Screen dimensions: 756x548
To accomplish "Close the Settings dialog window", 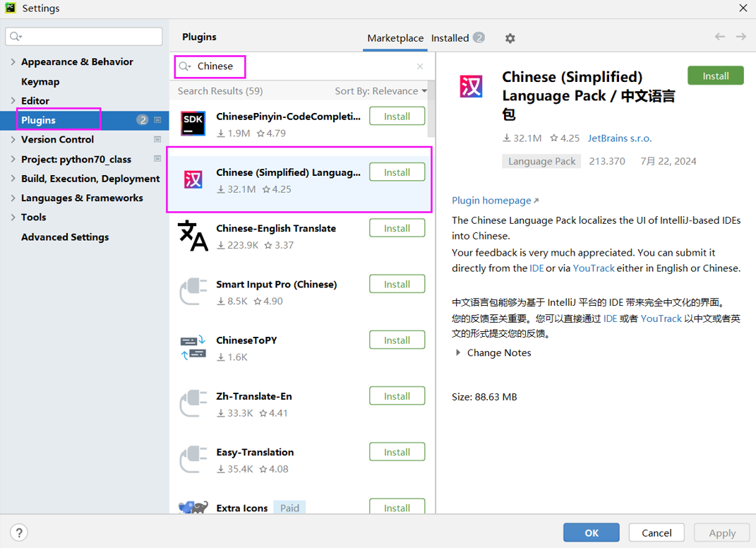I will point(743,8).
